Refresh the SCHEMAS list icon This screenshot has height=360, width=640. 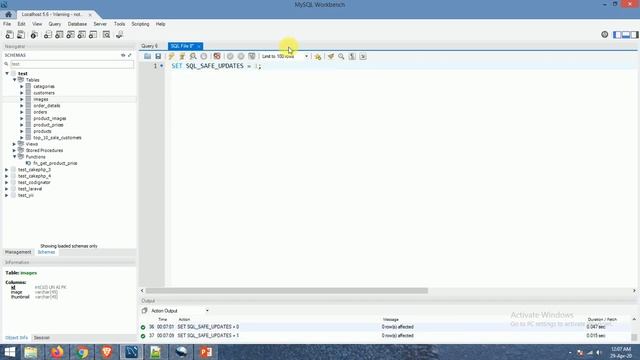[x=123, y=55]
